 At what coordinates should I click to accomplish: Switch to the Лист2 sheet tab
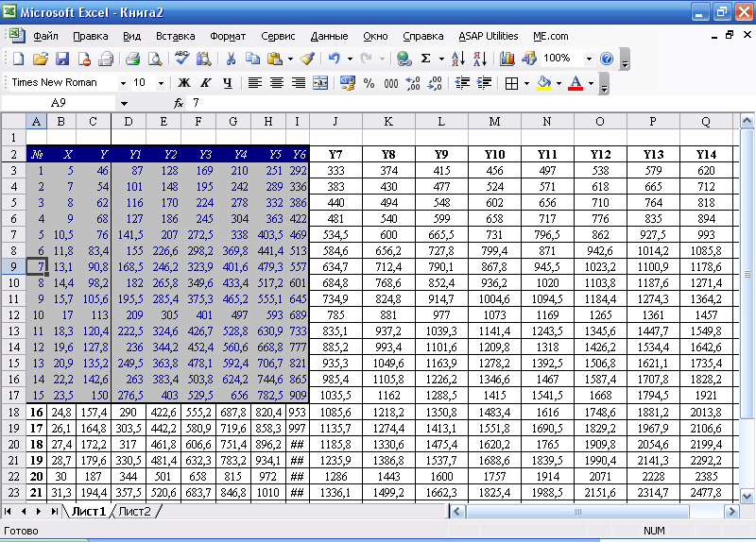click(134, 511)
